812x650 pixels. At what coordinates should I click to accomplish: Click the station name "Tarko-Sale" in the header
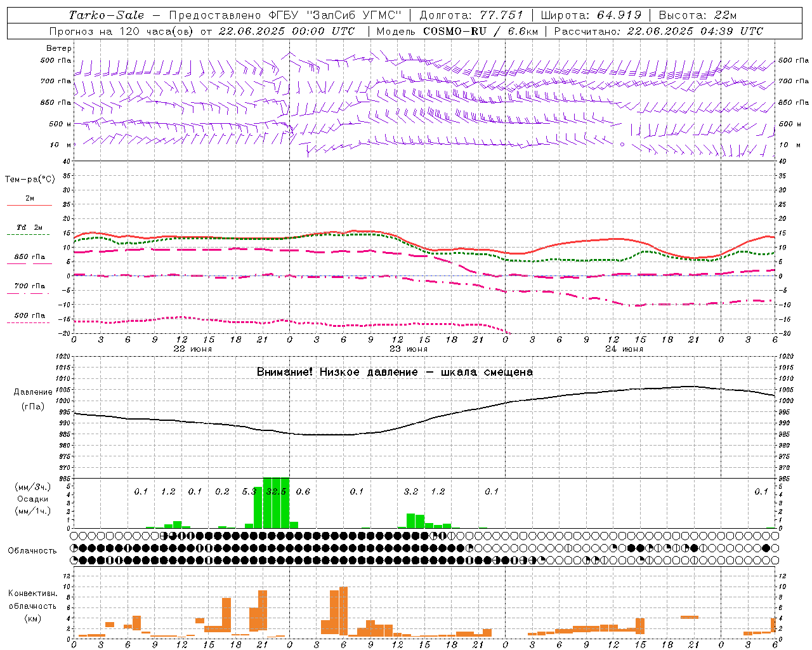106,15
